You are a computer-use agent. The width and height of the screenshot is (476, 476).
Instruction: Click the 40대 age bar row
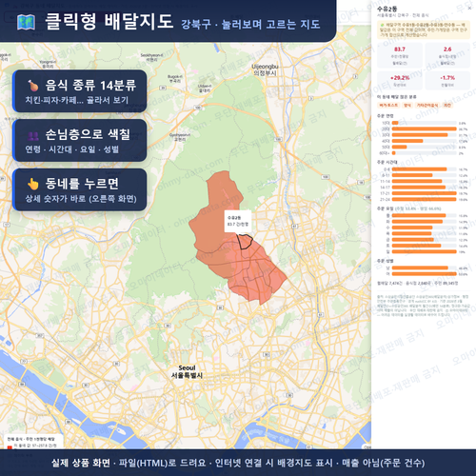pos(424,141)
